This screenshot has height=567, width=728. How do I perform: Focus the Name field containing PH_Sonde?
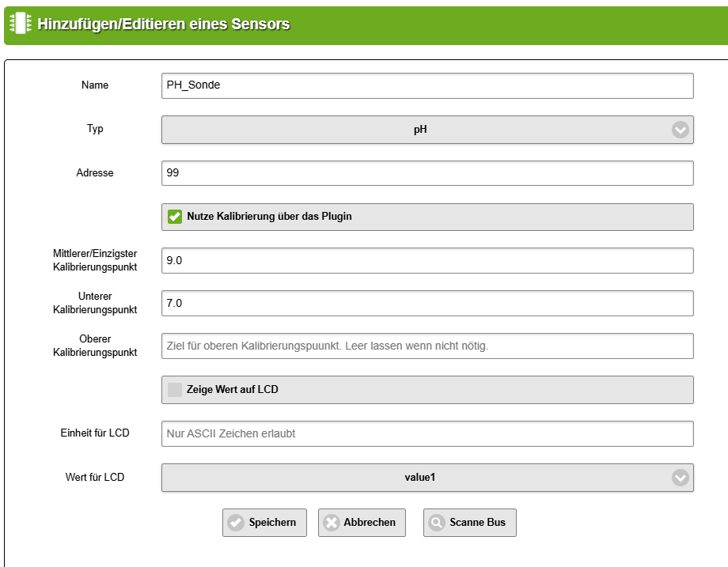click(427, 86)
